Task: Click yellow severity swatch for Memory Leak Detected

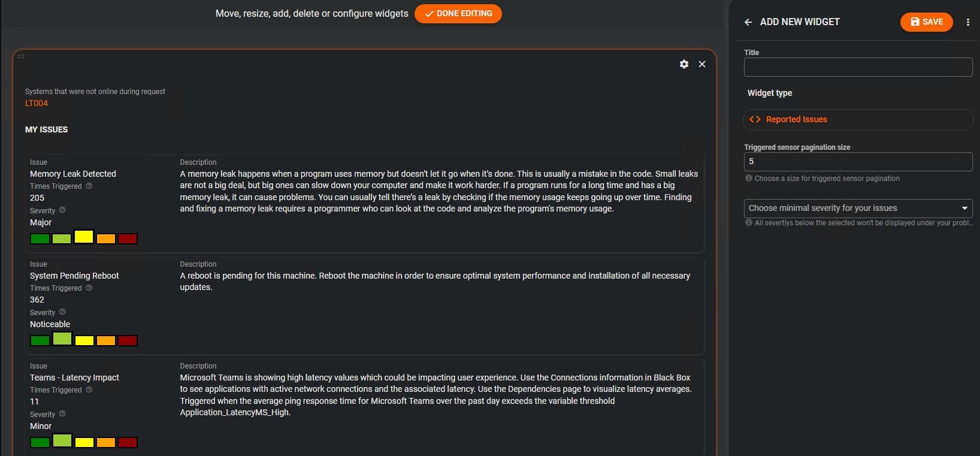Action: coord(84,237)
